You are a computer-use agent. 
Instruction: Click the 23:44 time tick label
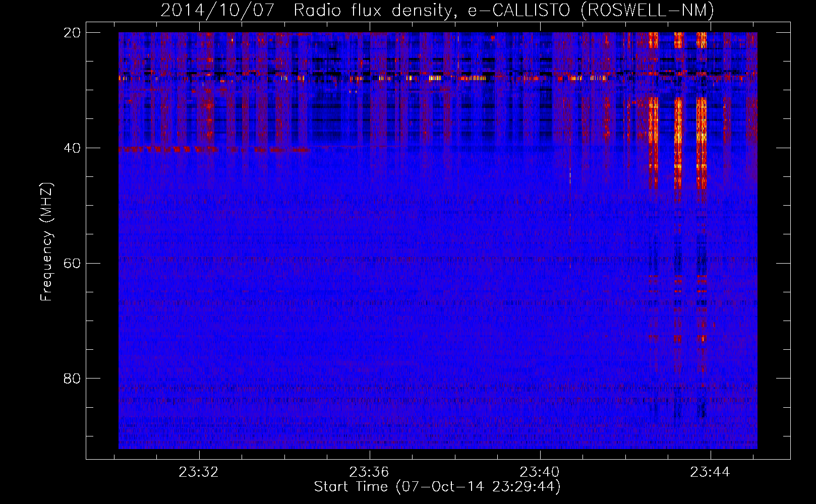coord(710,472)
